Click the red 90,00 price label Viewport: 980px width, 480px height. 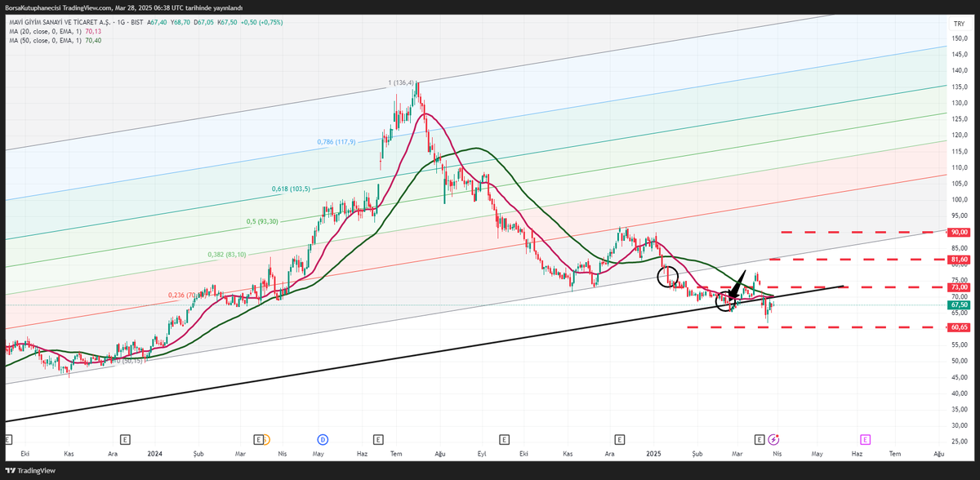point(960,232)
